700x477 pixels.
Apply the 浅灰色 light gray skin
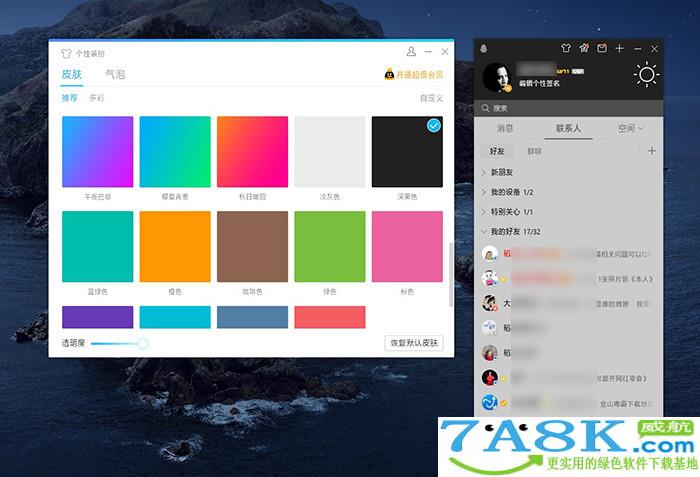coord(330,152)
